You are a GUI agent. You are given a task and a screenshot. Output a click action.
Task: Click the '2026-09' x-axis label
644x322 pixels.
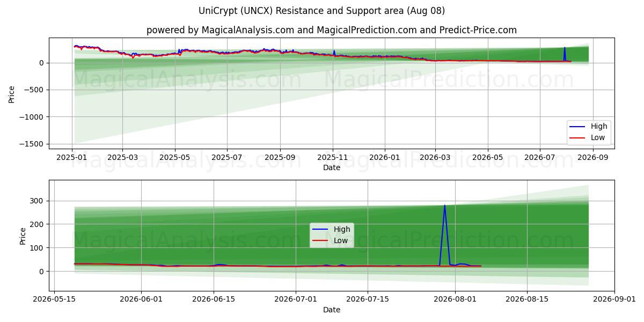point(592,158)
